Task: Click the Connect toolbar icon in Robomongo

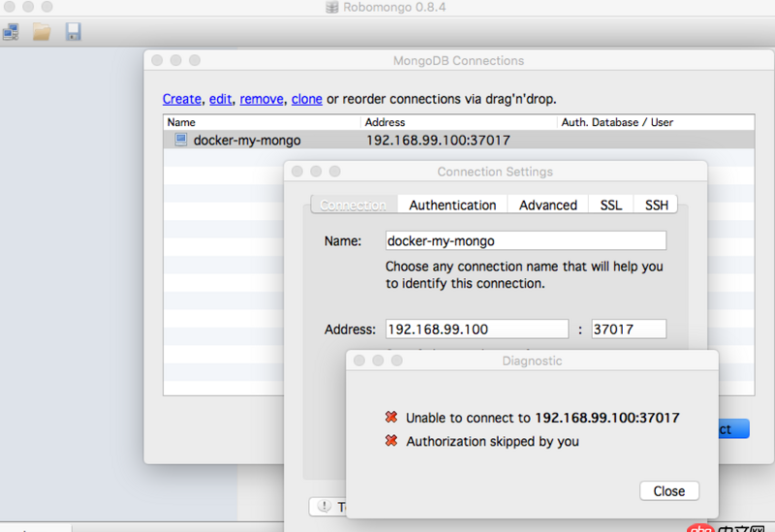Action: (x=11, y=32)
